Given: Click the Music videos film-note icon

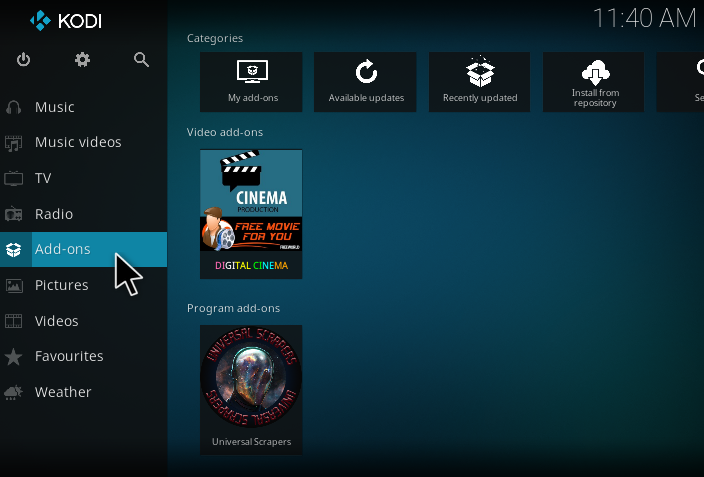Looking at the screenshot, I should coord(13,143).
